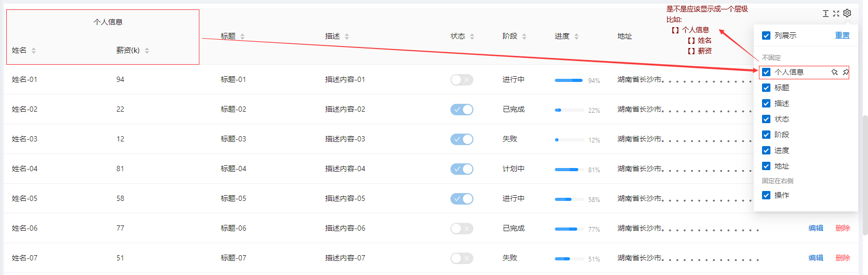868x275 pixels.
Task: Toggle the 列展示 select-all checkbox
Action: click(x=766, y=35)
